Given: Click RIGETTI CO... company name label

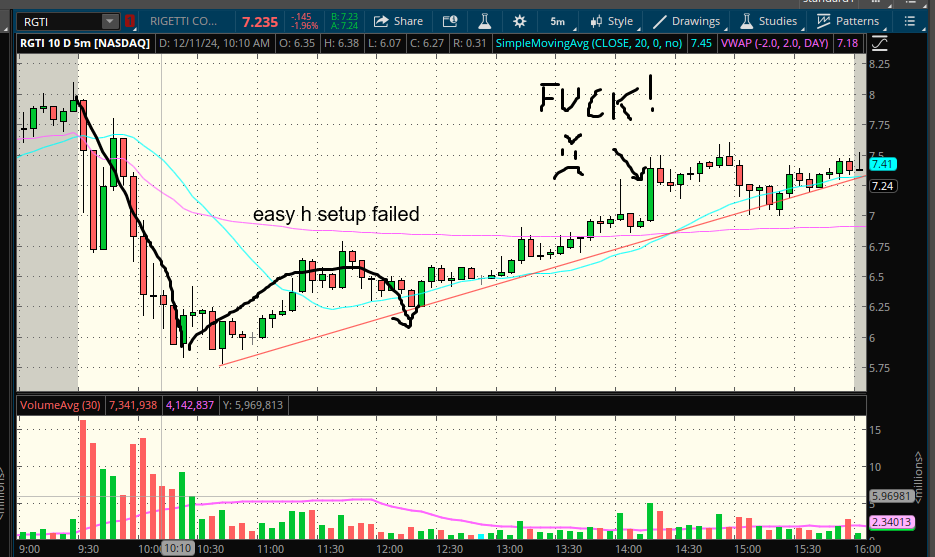Looking at the screenshot, I should click(184, 21).
